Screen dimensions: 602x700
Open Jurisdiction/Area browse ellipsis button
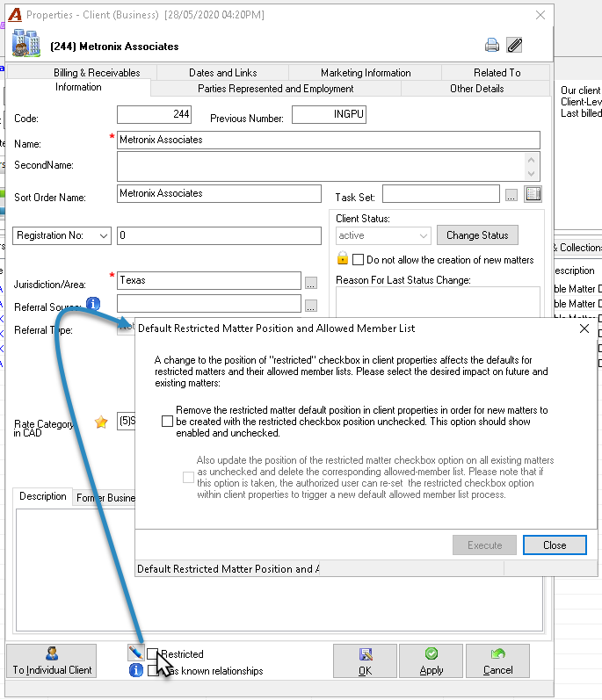[x=311, y=283]
